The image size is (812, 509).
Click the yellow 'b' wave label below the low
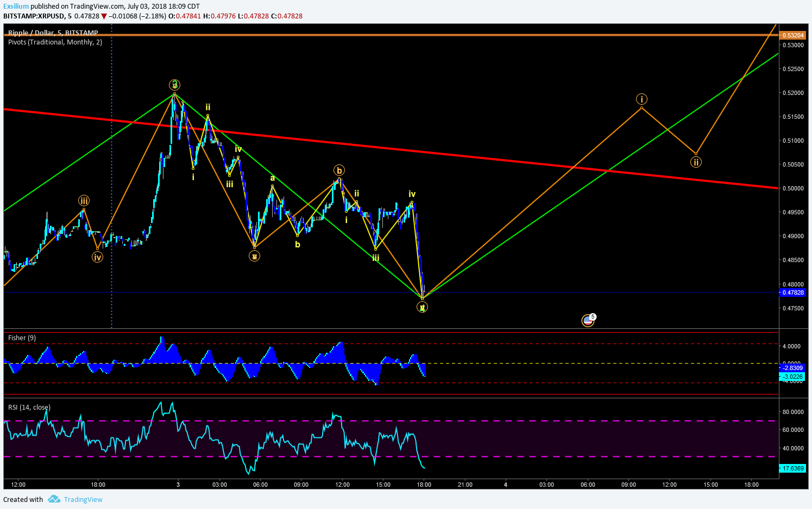pos(298,244)
